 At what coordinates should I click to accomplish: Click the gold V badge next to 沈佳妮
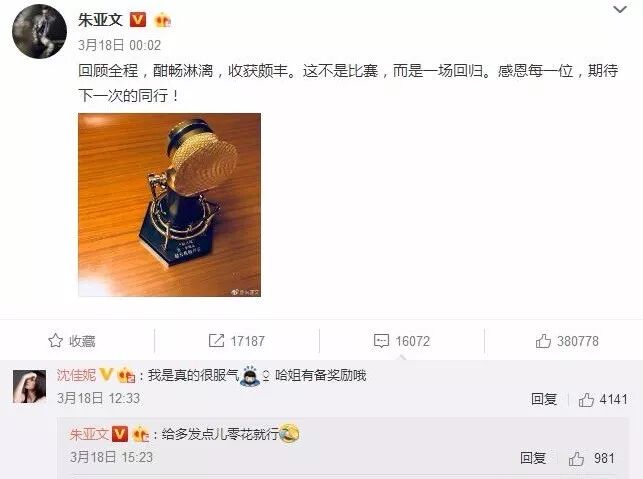[106, 374]
